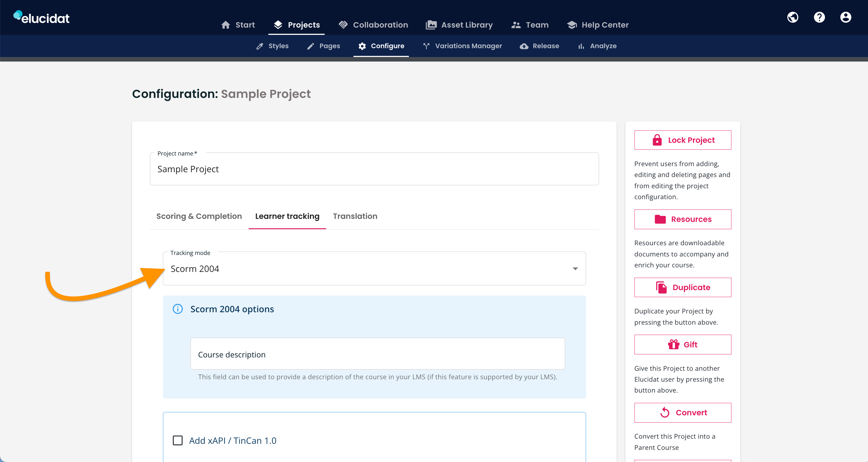Open the Help Center navigation item
The image size is (868, 462).
point(598,25)
